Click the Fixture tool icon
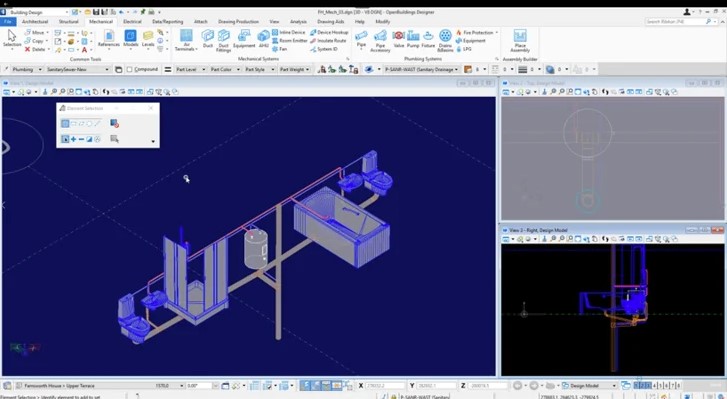This screenshot has height=399, width=727. tap(428, 38)
